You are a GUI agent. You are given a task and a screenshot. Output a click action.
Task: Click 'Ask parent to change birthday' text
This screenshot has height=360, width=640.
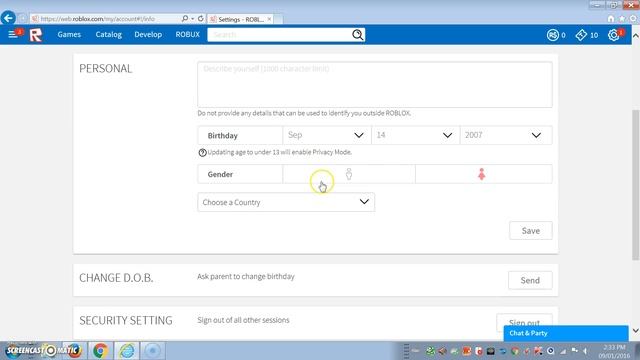246,276
